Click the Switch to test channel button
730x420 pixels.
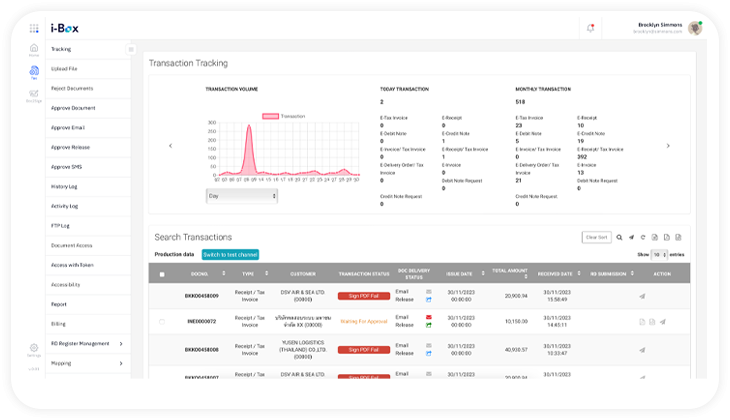(x=230, y=255)
